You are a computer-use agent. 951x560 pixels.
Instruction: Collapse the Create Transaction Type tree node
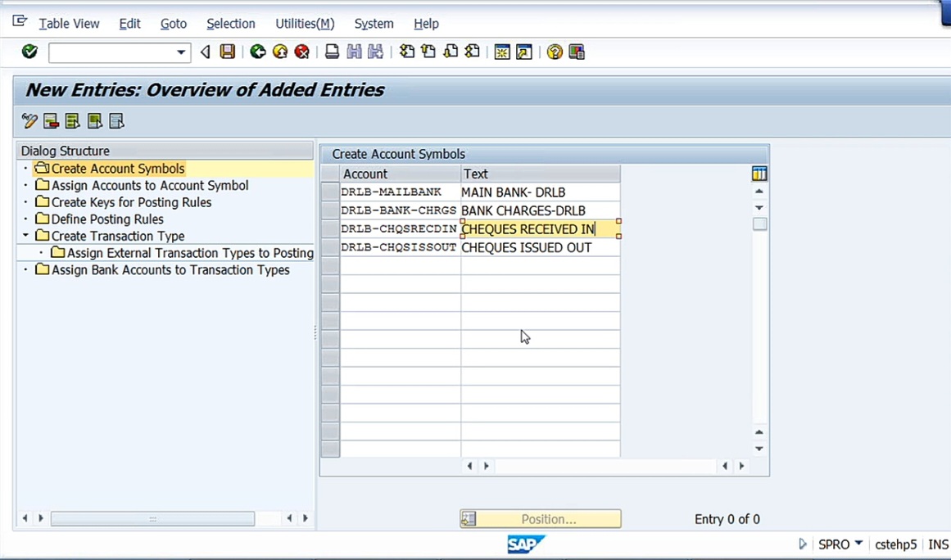(x=25, y=235)
